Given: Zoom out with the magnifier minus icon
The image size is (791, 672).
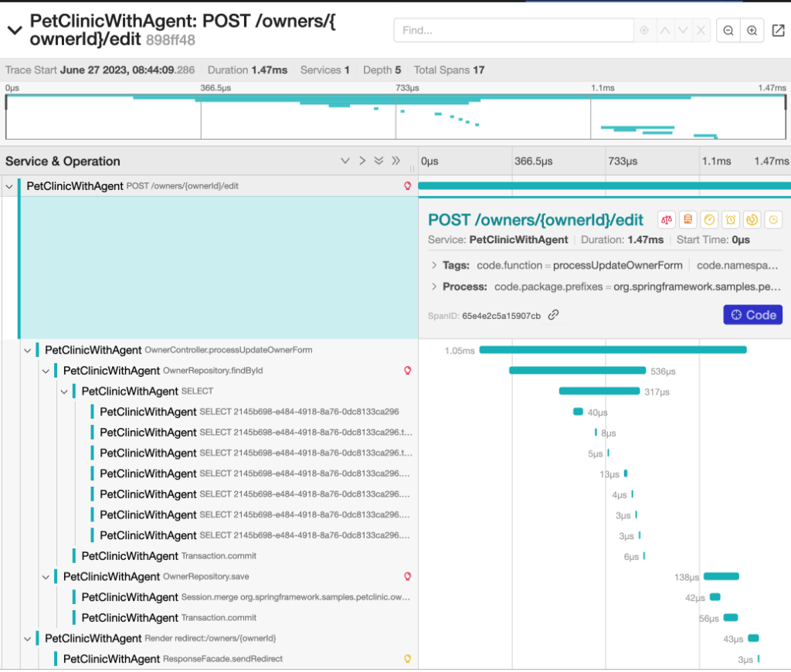Looking at the screenshot, I should 728,30.
